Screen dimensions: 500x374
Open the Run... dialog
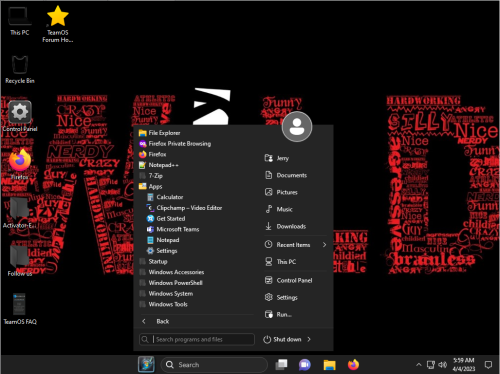[x=278, y=314]
